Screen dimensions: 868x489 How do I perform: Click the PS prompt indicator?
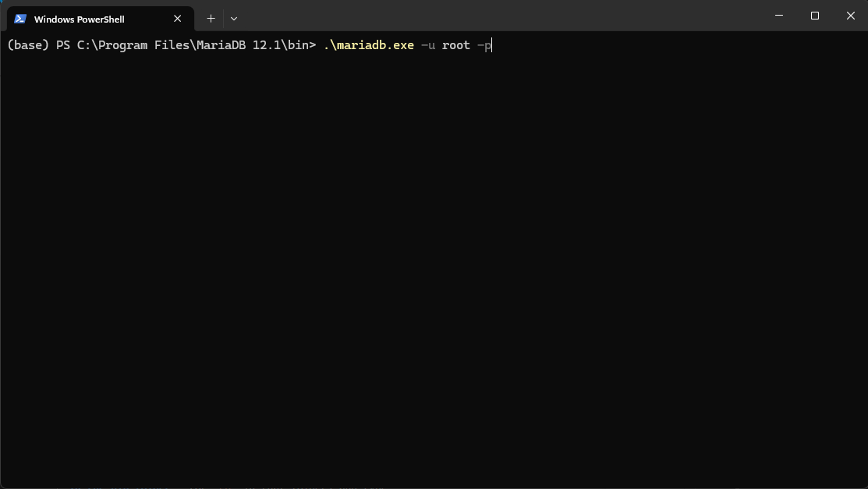coord(63,45)
